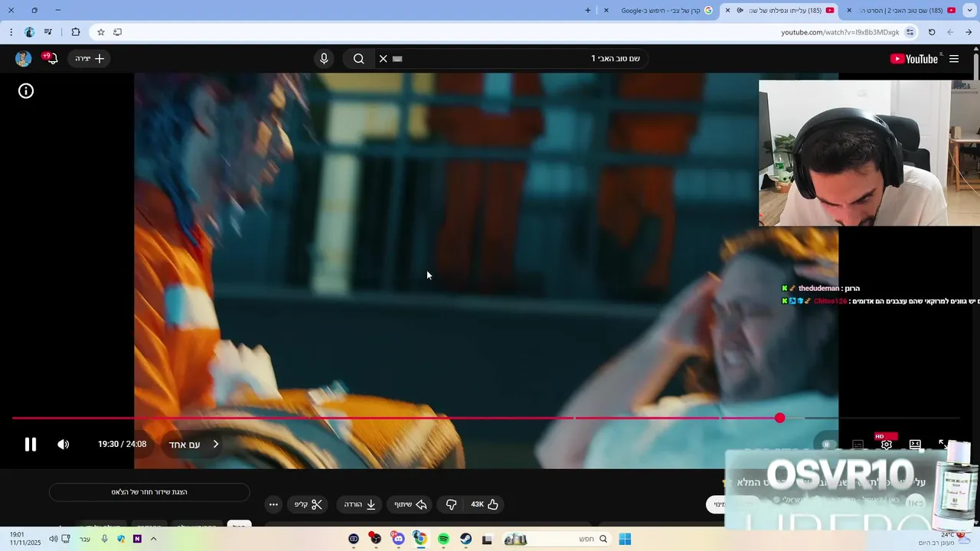Open more actions three-dot menu
The image size is (980, 551).
pyautogui.click(x=273, y=504)
